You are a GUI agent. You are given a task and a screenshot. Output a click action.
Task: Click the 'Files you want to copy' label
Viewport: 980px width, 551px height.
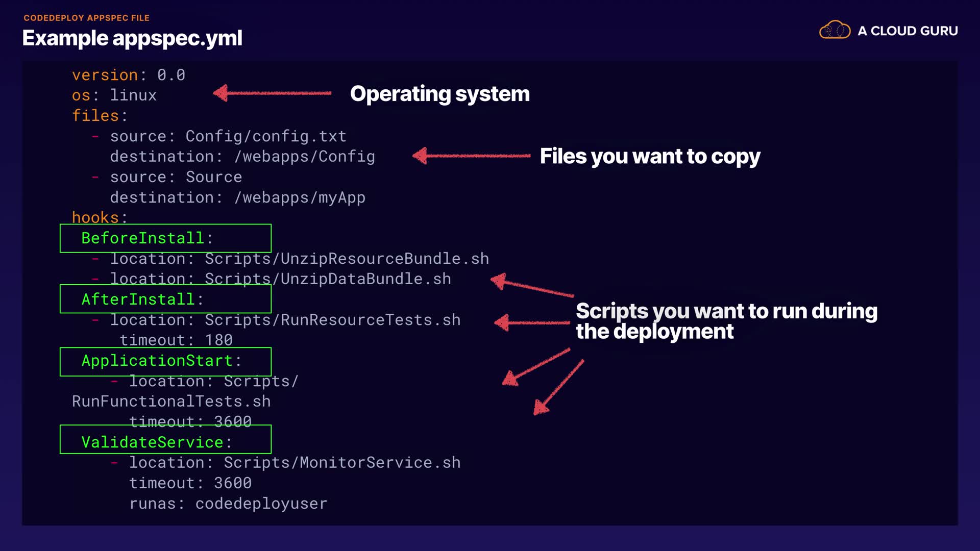(x=650, y=156)
